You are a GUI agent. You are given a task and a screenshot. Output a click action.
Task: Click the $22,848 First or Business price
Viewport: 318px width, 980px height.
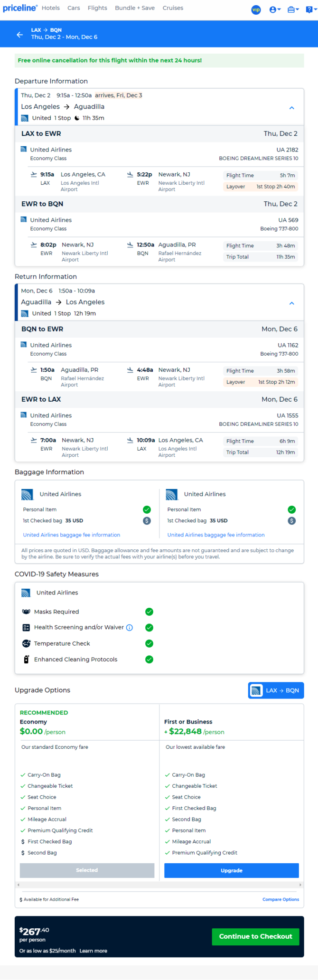(x=185, y=732)
